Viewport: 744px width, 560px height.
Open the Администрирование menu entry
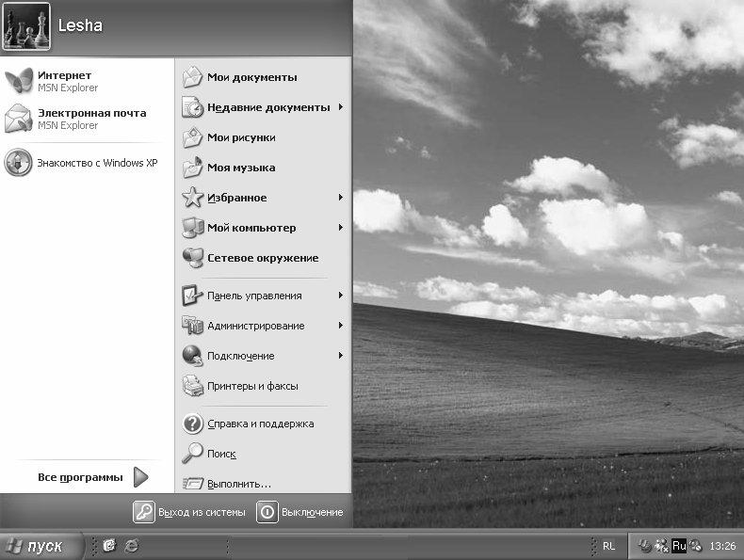point(255,326)
